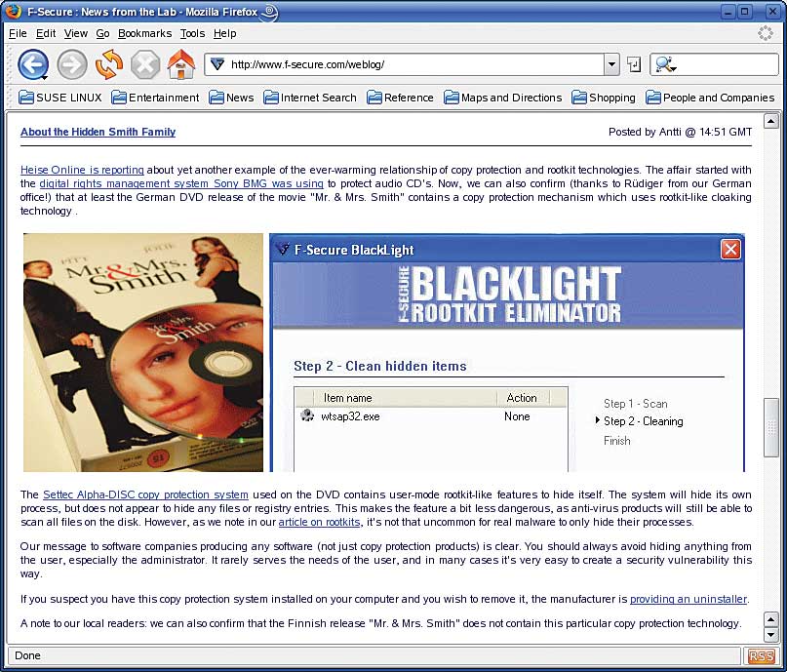Open the SUSE LINUX bookmark folder

click(x=60, y=98)
